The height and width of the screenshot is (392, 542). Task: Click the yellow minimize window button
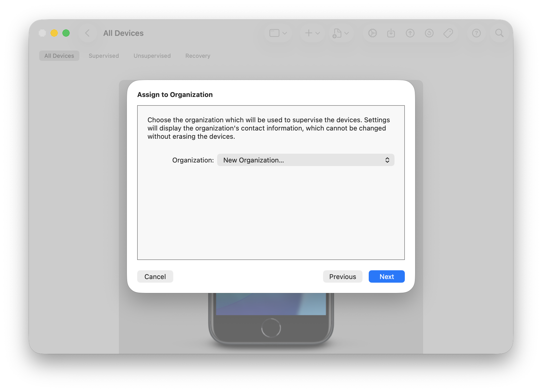[54, 33]
